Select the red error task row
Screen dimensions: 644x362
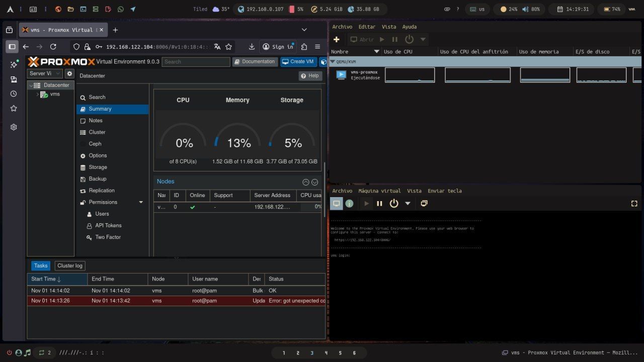point(176,301)
